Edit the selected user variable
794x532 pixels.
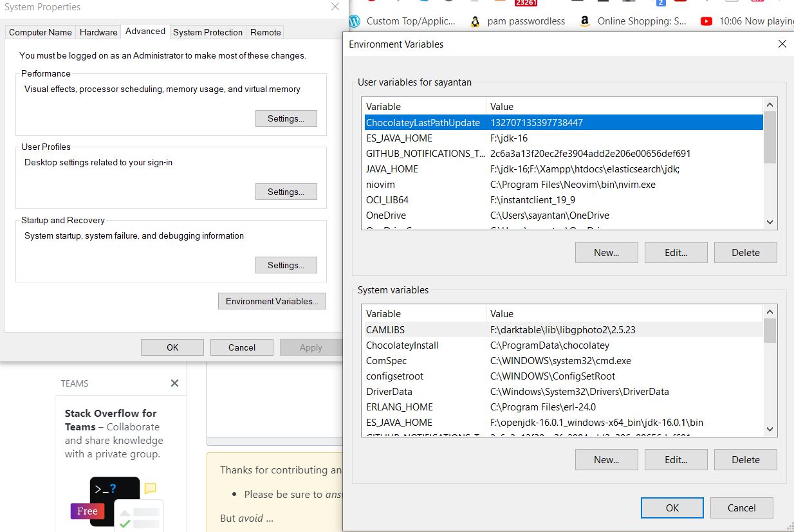(x=676, y=253)
